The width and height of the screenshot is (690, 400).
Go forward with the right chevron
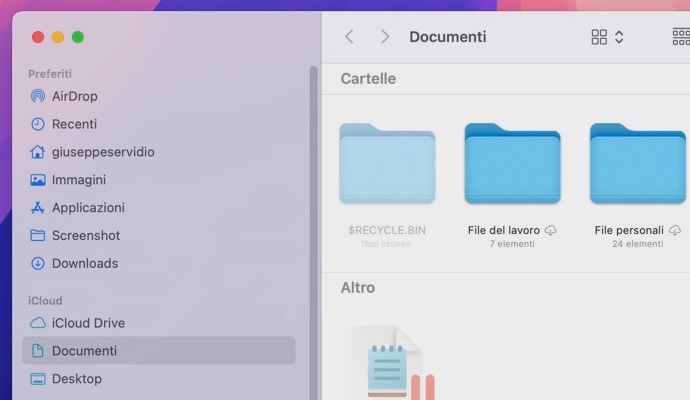(x=385, y=37)
